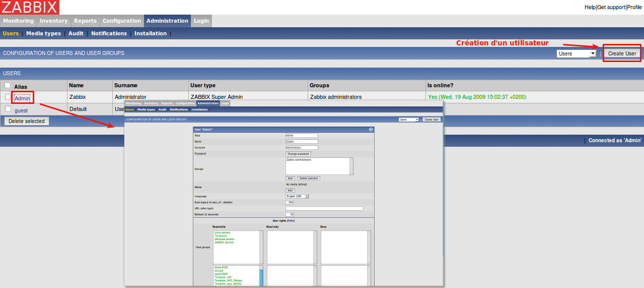Click the URL (after login) input field
The height and width of the screenshot is (288, 644).
point(324,208)
